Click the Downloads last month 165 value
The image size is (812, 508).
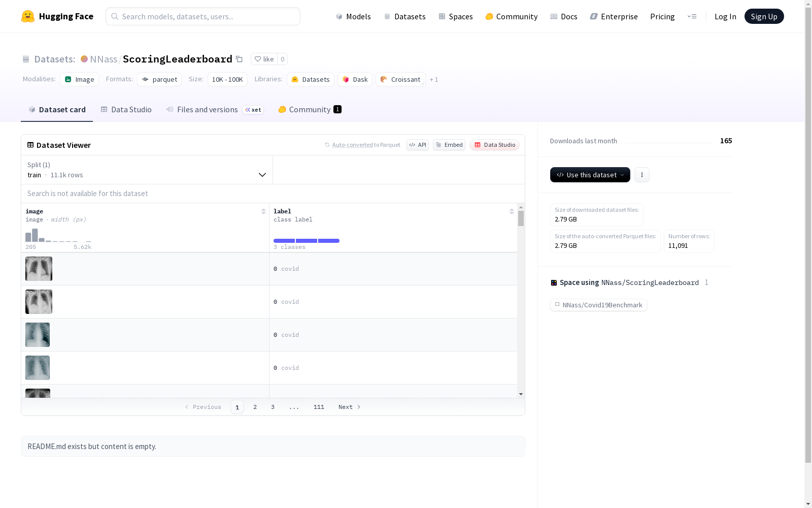[726, 141]
